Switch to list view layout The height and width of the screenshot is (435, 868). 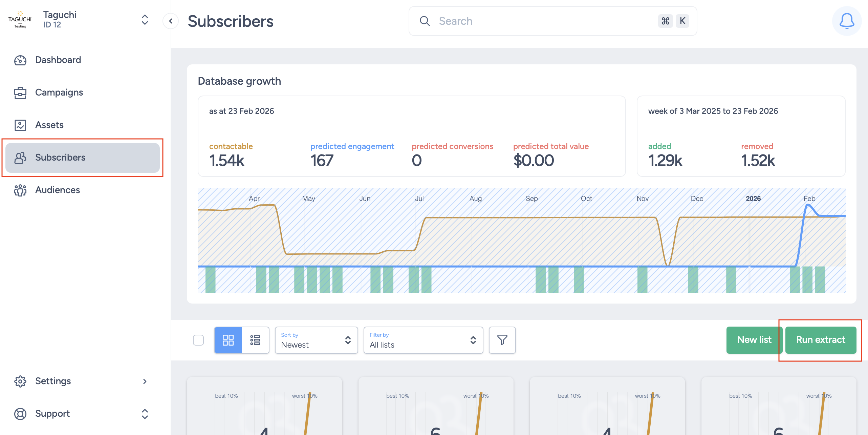255,340
